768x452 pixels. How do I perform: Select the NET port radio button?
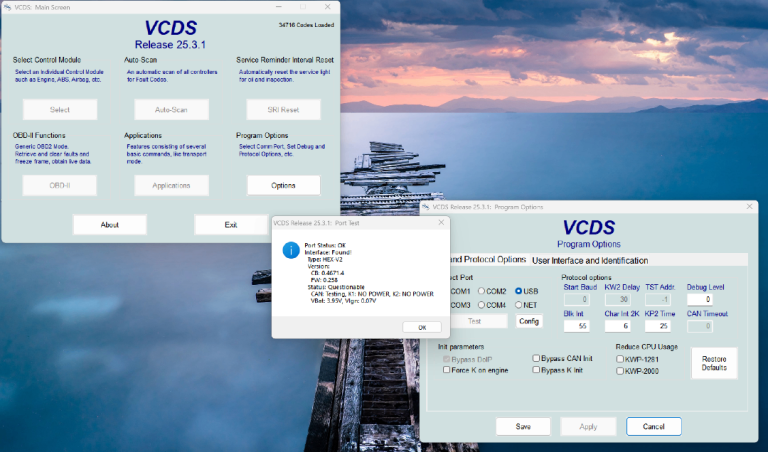point(519,305)
